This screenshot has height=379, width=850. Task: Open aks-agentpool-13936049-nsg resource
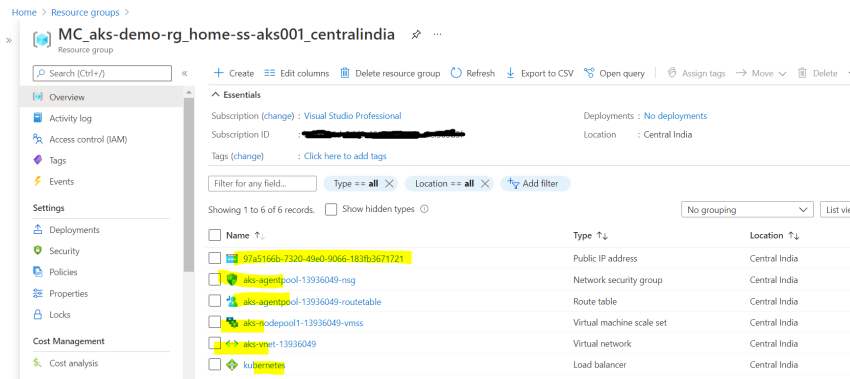(x=299, y=280)
